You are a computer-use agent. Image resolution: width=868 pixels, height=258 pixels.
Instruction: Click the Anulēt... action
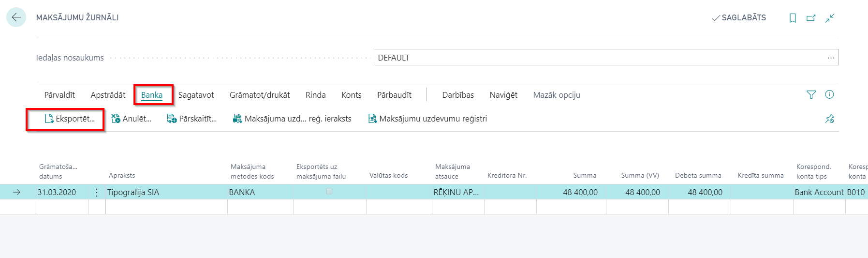point(131,119)
